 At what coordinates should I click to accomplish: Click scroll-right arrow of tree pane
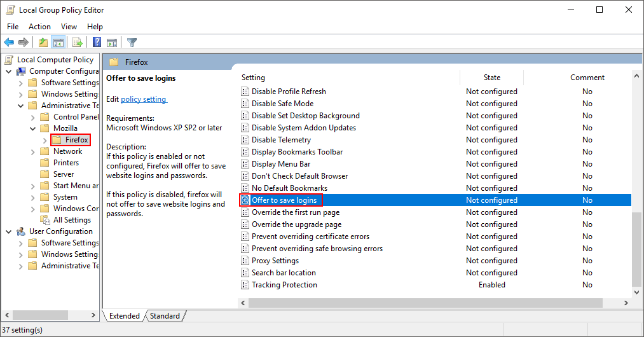point(93,315)
